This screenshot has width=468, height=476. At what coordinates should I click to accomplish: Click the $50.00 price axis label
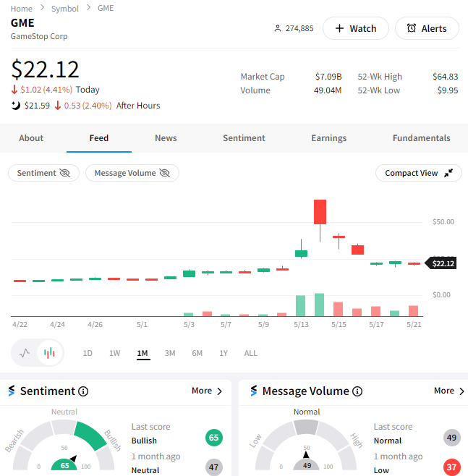point(443,222)
